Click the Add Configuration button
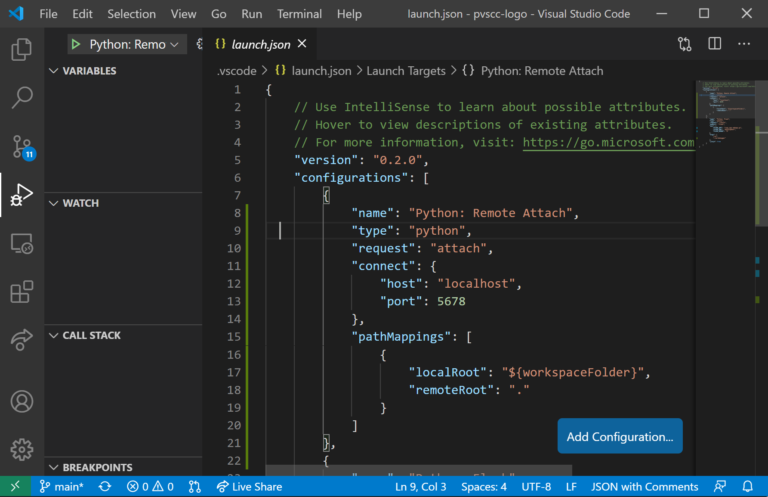This screenshot has width=768, height=497. (x=619, y=436)
